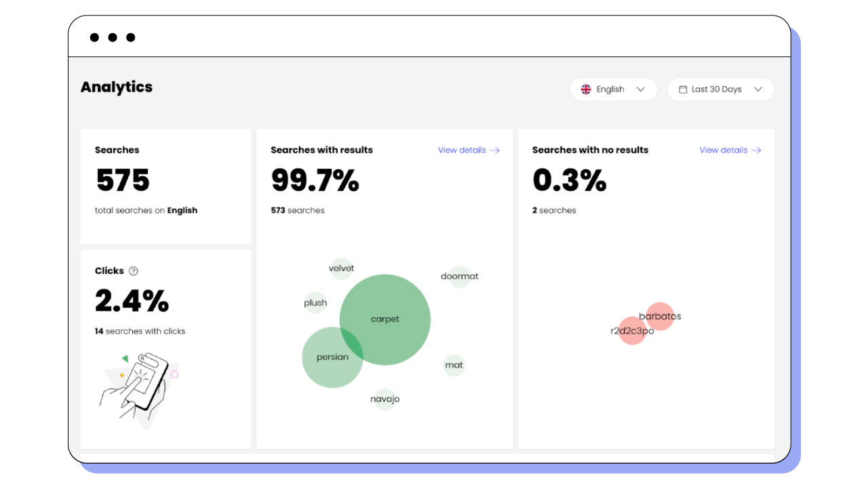Click the r2d2c3po bubble in no-results chart
Image resolution: width=868 pixels, height=488 pixels.
coord(632,331)
